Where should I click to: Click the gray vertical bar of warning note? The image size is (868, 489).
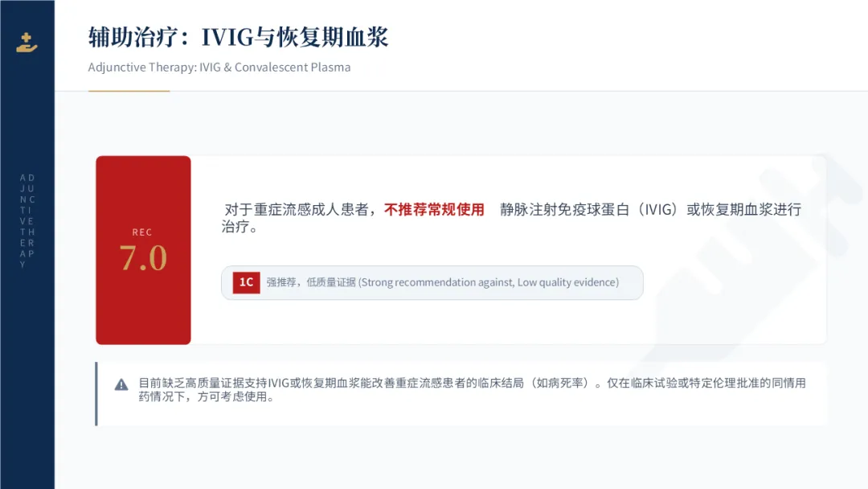[96, 394]
